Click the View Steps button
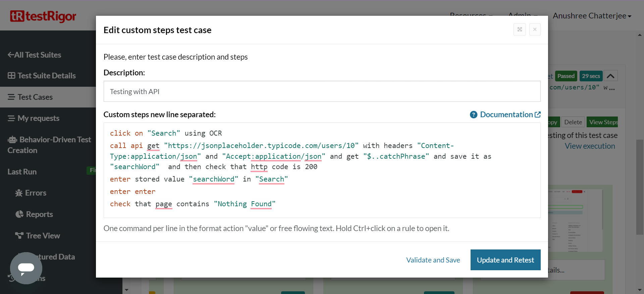 [x=603, y=122]
